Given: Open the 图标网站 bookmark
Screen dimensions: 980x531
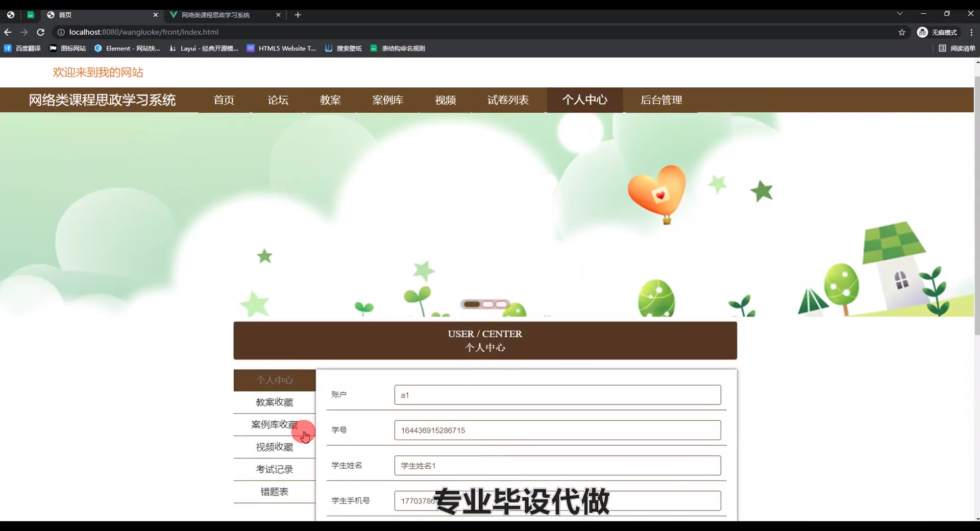Looking at the screenshot, I should coord(67,48).
